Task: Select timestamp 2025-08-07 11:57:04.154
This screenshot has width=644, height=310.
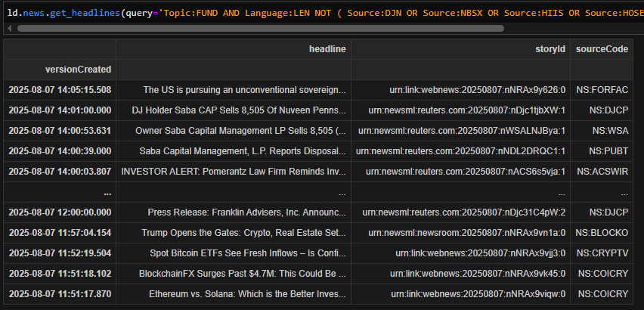Action: click(x=60, y=233)
